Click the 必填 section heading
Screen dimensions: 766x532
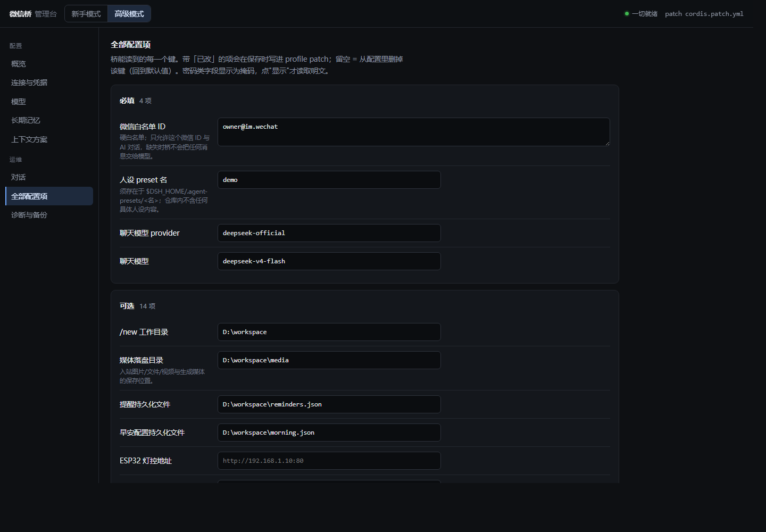click(127, 101)
